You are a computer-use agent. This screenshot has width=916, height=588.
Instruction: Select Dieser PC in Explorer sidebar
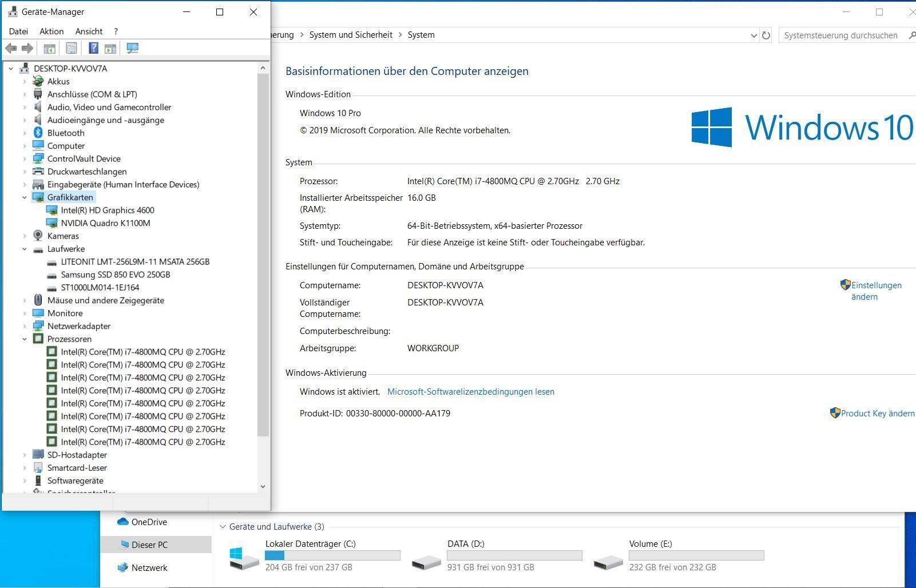tap(156, 545)
